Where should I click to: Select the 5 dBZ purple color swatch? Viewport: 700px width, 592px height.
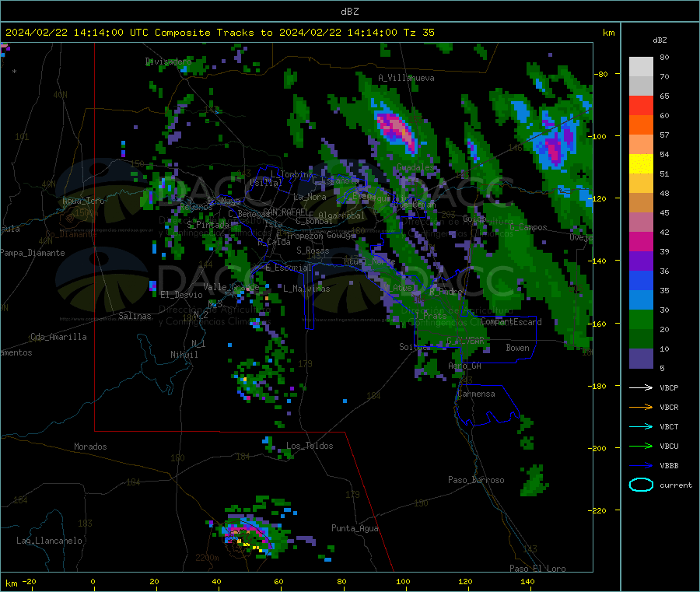click(x=641, y=359)
